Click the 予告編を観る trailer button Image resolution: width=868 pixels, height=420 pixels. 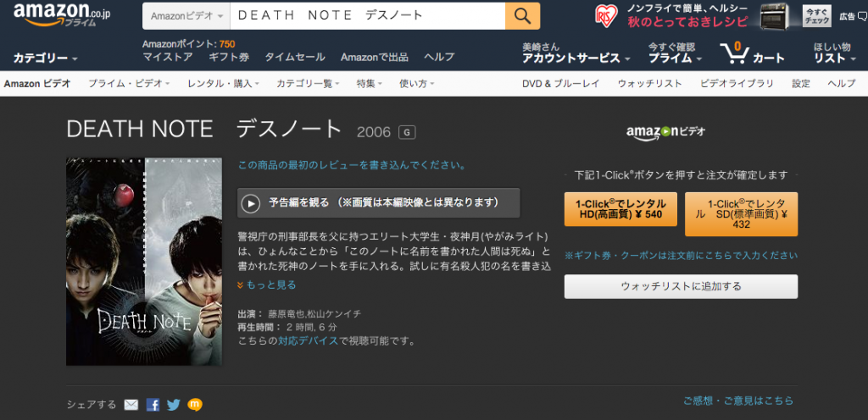(x=379, y=203)
